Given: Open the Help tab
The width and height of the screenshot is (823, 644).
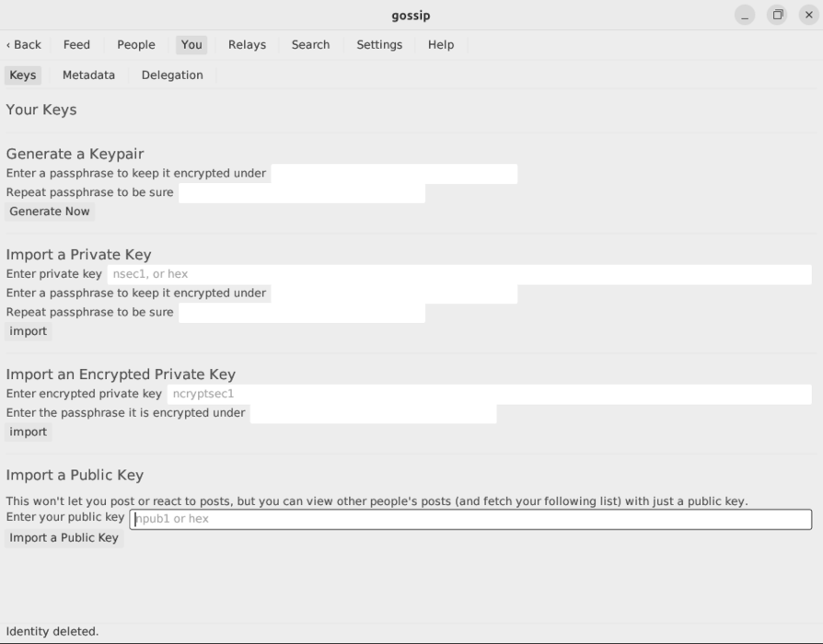Looking at the screenshot, I should (440, 44).
